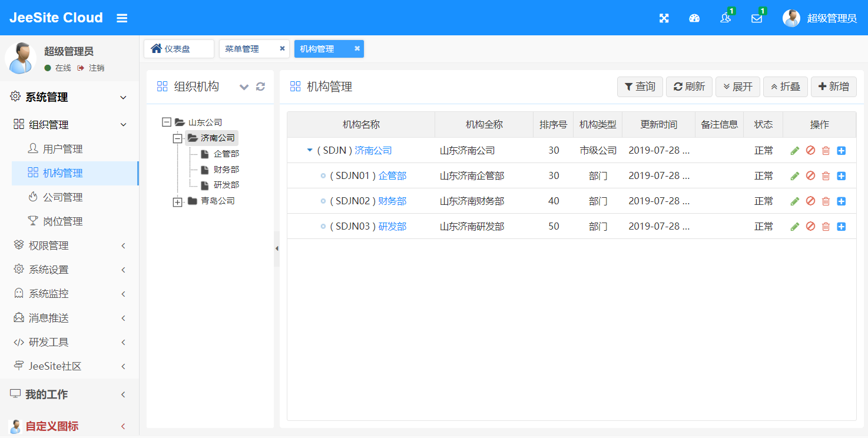Select 企管部 in the tree
Image resolution: width=868 pixels, height=438 pixels.
(226, 154)
